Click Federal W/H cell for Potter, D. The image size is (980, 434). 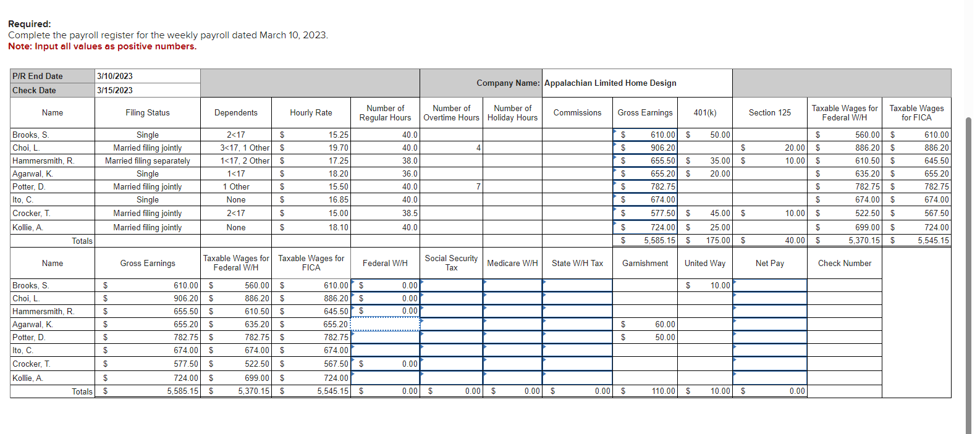385,337
